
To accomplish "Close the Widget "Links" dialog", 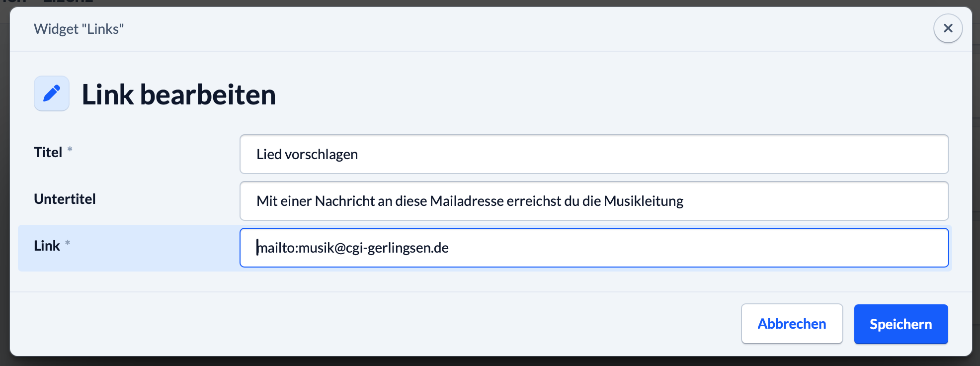I will click(948, 28).
